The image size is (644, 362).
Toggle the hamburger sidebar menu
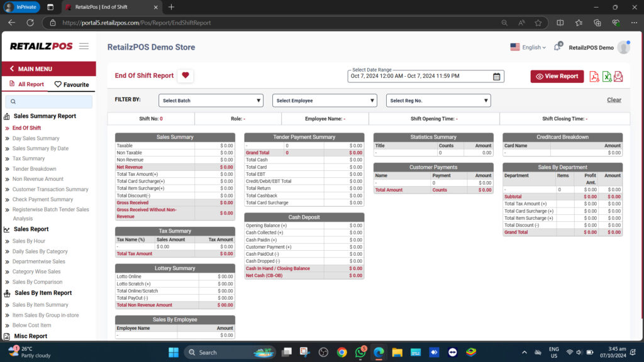tap(84, 47)
